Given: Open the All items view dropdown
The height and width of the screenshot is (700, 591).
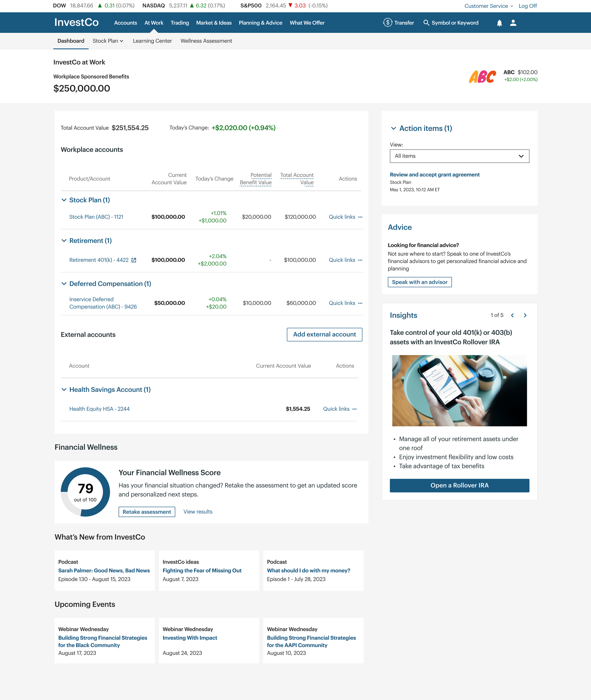Looking at the screenshot, I should point(459,156).
